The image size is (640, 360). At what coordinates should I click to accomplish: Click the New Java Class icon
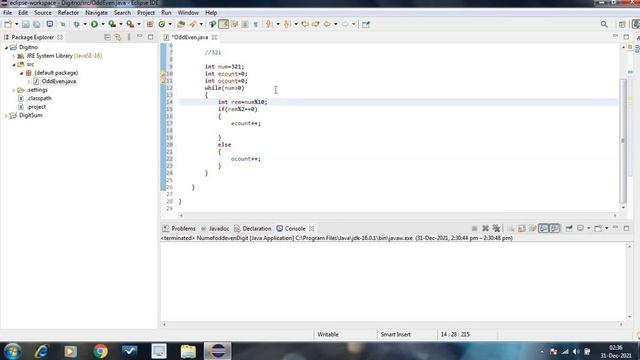point(162,24)
